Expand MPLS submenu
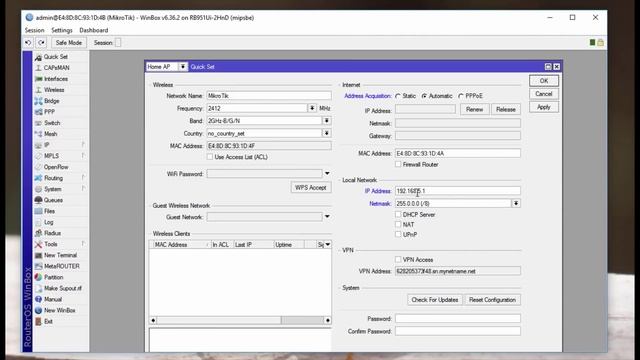The image size is (640, 360). 83,156
